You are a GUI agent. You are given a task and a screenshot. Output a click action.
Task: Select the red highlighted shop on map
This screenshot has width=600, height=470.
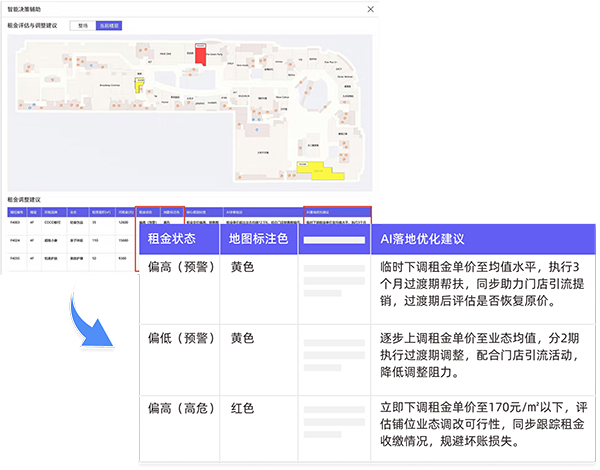coord(201,54)
